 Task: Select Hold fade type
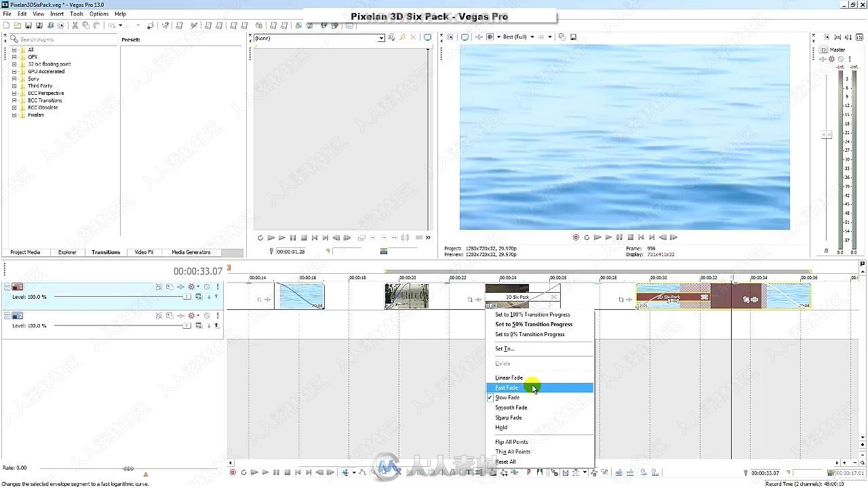(540, 427)
